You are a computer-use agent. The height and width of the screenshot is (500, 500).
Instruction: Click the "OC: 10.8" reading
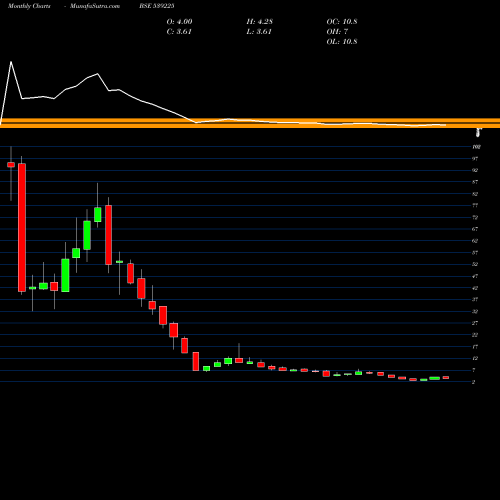pos(342,22)
